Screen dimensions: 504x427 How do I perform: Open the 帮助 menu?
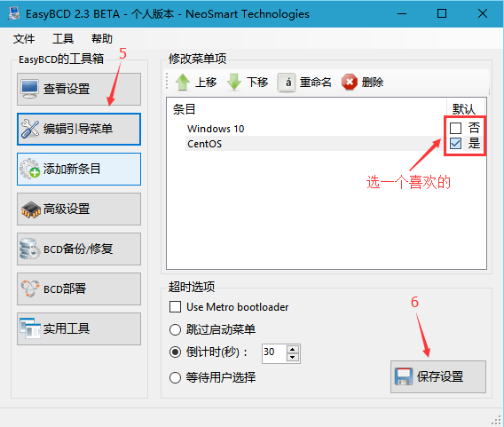tap(102, 38)
